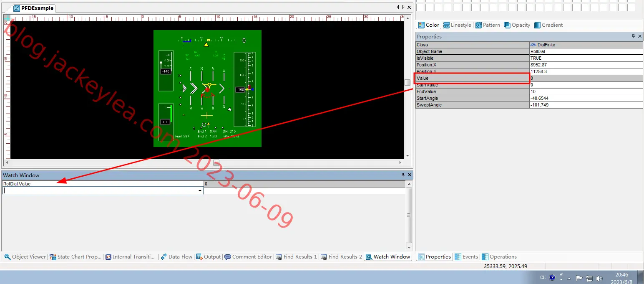Screen dimensions: 644x284
Task: Switch to the Opacity tab
Action: click(x=517, y=25)
